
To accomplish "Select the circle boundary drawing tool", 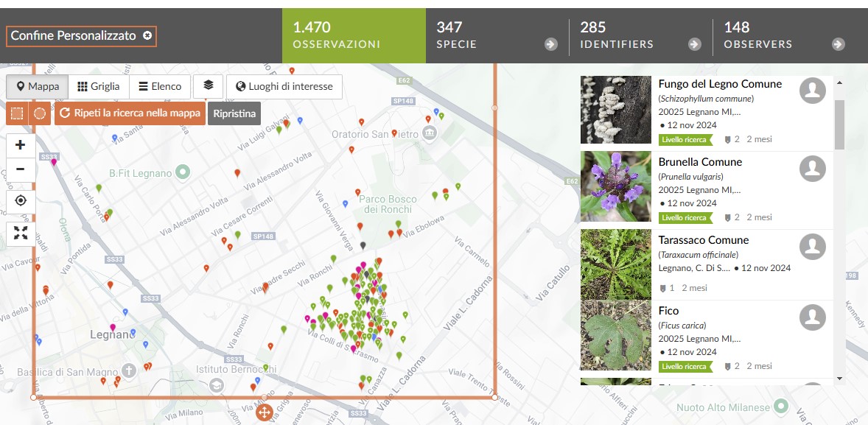I will pyautogui.click(x=40, y=113).
